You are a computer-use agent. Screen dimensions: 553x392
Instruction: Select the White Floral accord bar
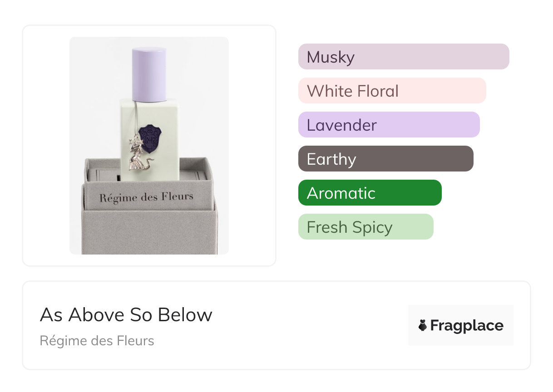coord(392,91)
